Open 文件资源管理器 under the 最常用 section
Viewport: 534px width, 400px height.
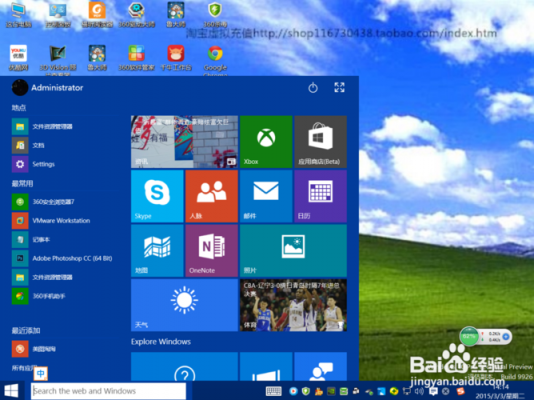(x=42, y=277)
